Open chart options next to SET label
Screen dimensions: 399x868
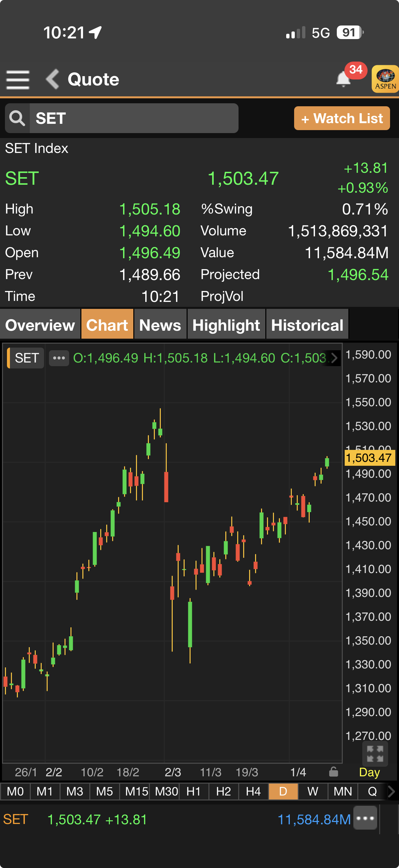pos(59,358)
